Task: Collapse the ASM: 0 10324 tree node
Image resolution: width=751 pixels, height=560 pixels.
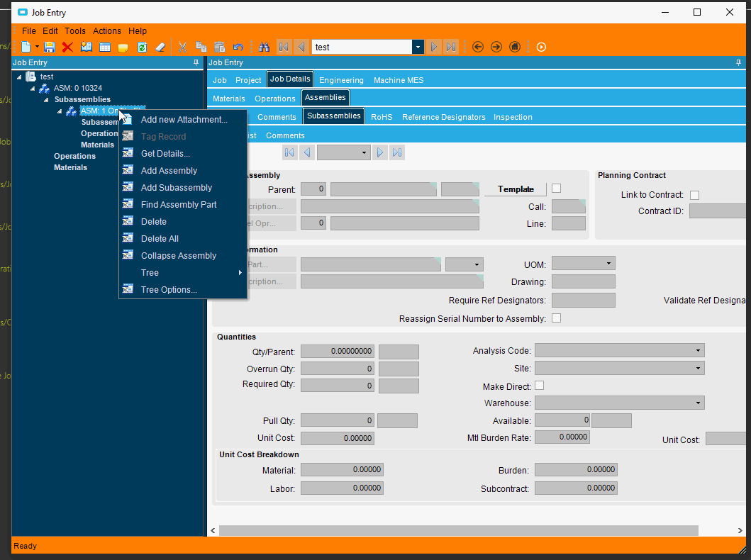Action: click(x=33, y=89)
